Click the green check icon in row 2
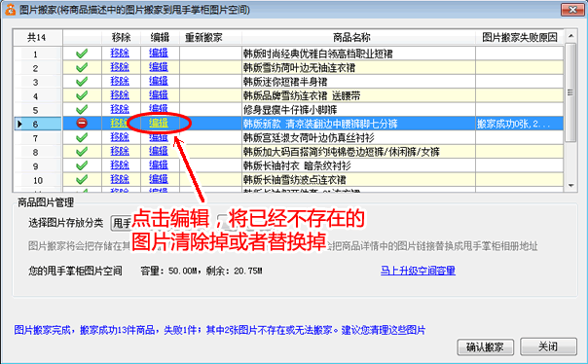 coord(82,67)
